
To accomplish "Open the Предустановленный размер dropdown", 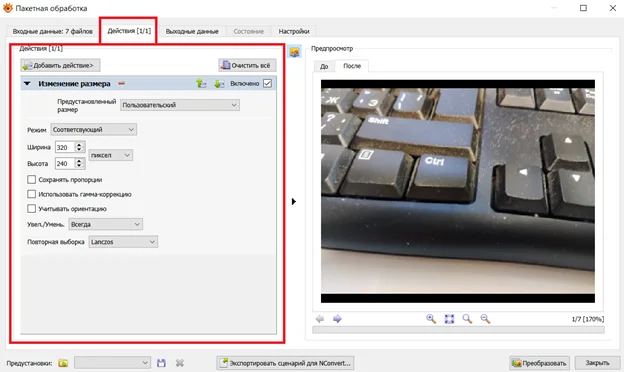I will click(180, 105).
